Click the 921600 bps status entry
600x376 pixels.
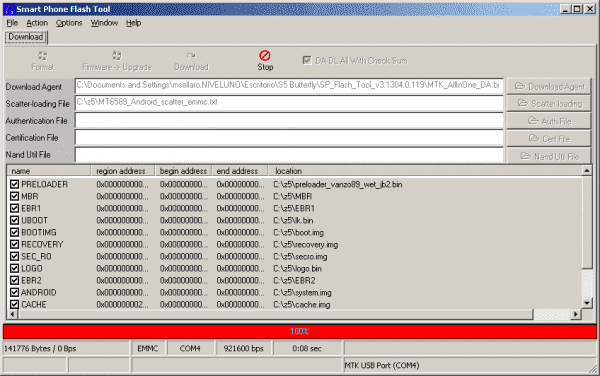point(243,348)
